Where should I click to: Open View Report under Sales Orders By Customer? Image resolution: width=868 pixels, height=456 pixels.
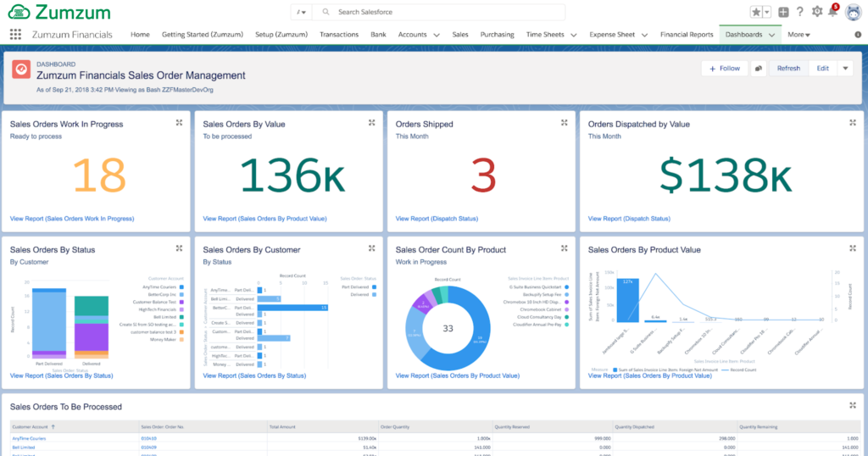(x=254, y=375)
